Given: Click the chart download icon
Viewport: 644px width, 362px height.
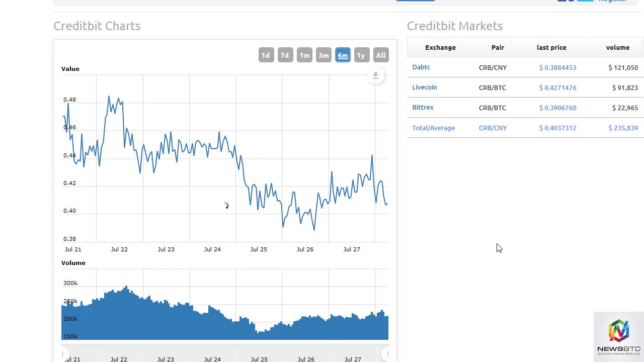Looking at the screenshot, I should pos(375,76).
